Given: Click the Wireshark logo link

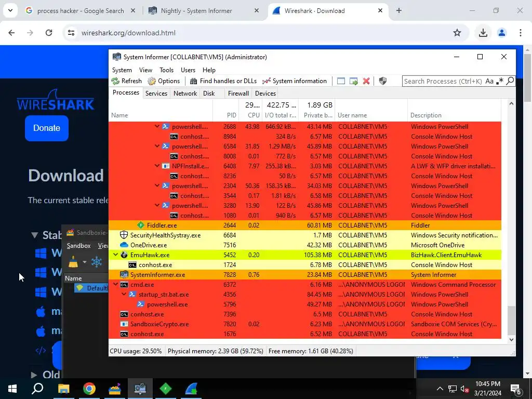Looking at the screenshot, I should [56, 100].
